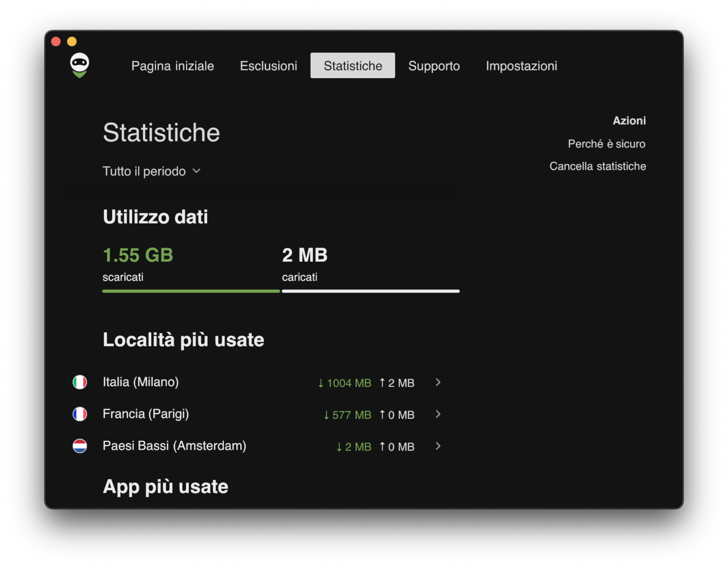Viewport: 728px width, 568px height.
Task: Click the green scaricati progress bar
Action: pyautogui.click(x=191, y=291)
